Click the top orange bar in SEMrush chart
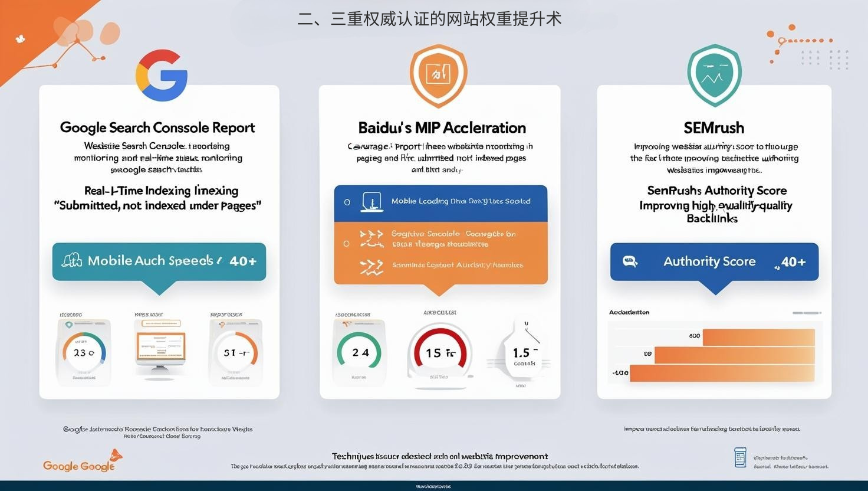The image size is (868, 491). 758,337
